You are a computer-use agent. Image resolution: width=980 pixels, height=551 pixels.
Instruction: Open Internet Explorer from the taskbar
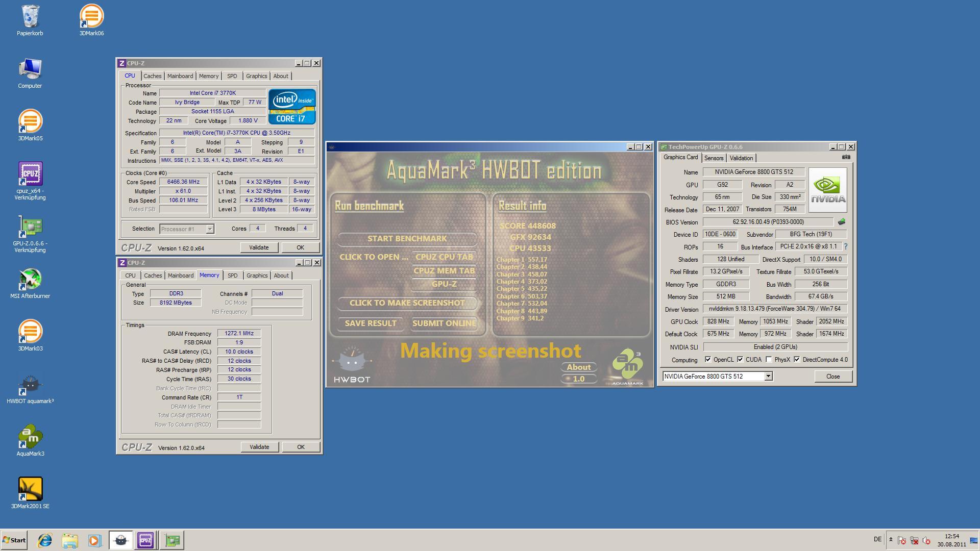(45, 540)
